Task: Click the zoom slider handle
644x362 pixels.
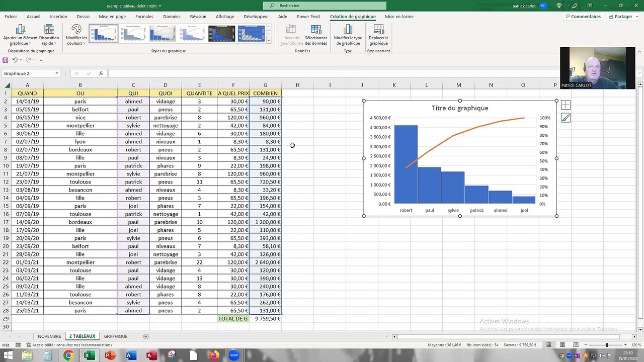Action: (607, 345)
